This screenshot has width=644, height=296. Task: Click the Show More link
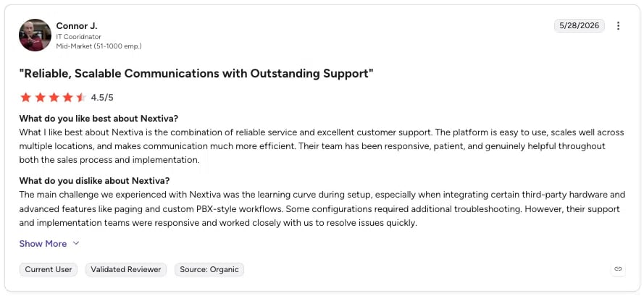43,243
